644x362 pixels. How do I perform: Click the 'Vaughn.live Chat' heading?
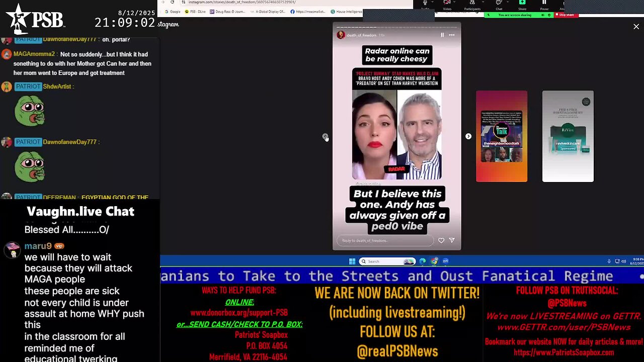(x=80, y=212)
